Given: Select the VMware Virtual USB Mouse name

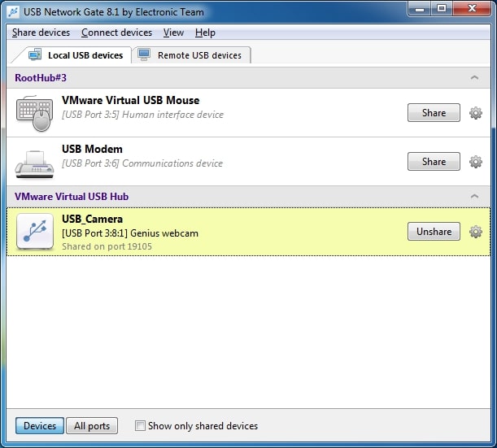Looking at the screenshot, I should click(131, 100).
